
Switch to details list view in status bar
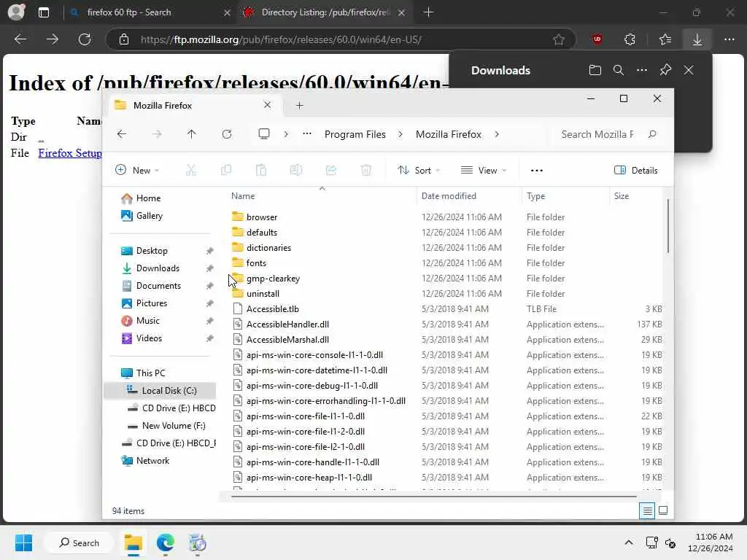tap(647, 511)
